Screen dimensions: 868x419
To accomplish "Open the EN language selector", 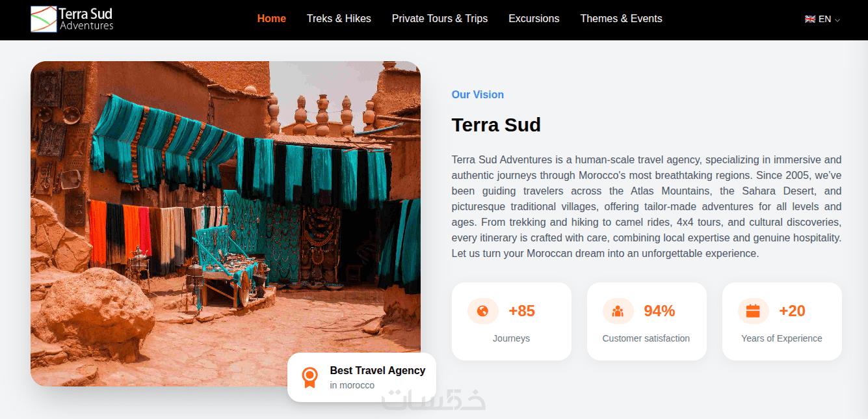I will [822, 19].
